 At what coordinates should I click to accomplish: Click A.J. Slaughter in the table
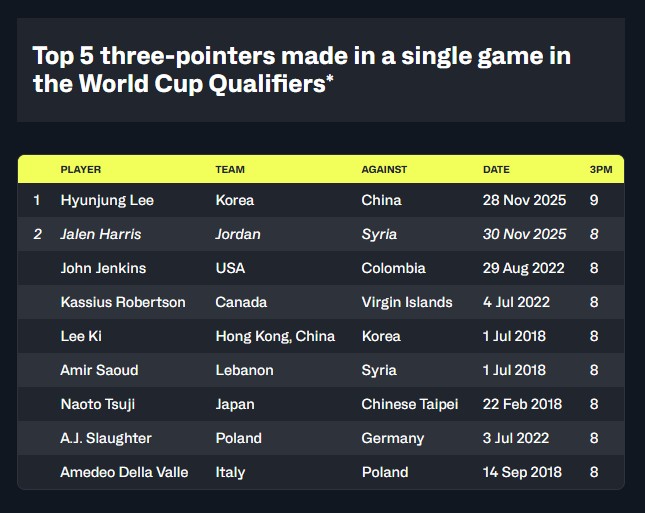106,438
